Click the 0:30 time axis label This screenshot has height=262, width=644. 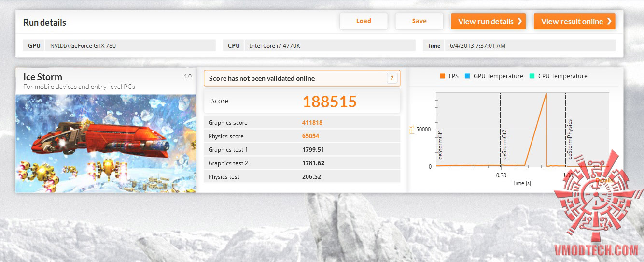coord(501,175)
